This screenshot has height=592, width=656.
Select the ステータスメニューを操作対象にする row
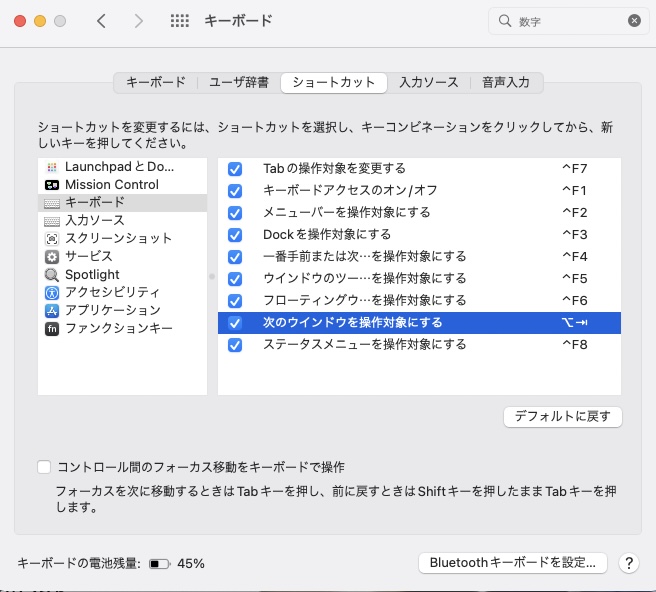click(x=419, y=345)
